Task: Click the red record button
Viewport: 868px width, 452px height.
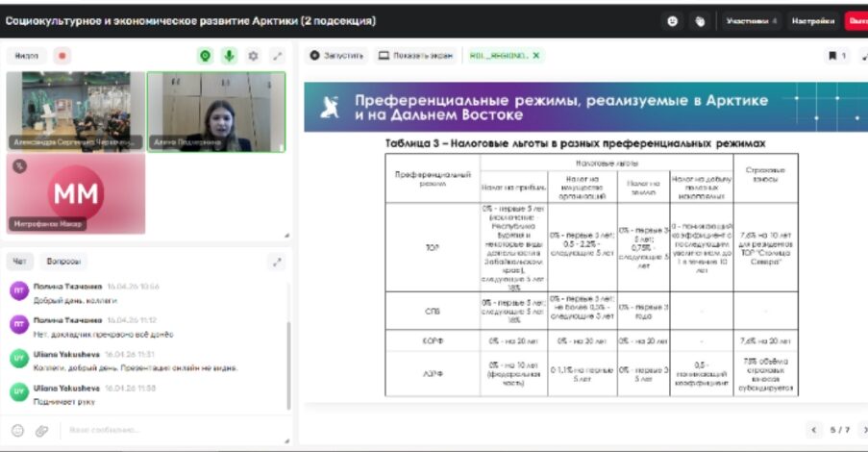Action: [x=62, y=56]
